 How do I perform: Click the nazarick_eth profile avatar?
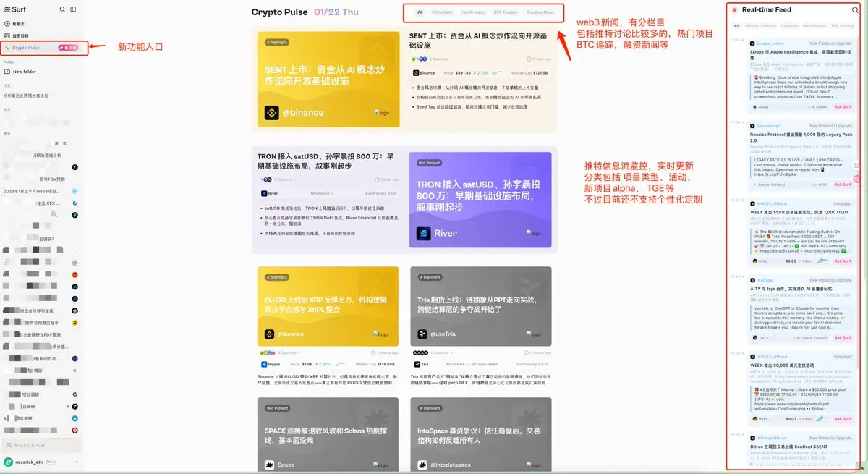(8, 462)
